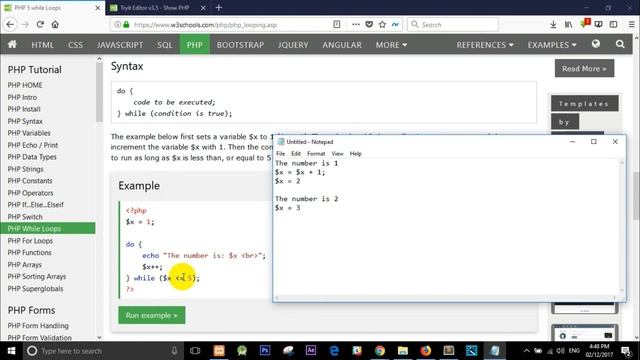Expand the REFERENCES dropdown
This screenshot has width=640, height=360.
coord(485,44)
